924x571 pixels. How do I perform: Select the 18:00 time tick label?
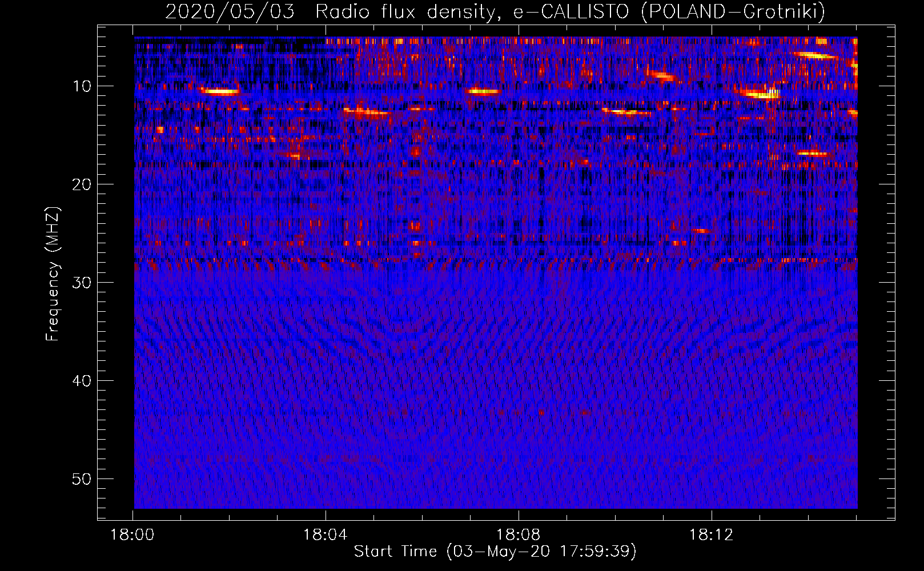(x=132, y=535)
